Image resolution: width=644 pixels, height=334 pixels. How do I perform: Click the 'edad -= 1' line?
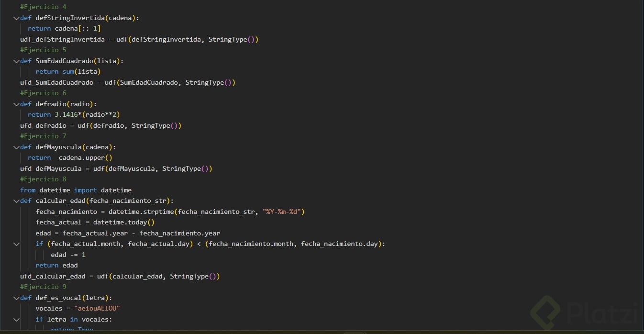coord(68,255)
